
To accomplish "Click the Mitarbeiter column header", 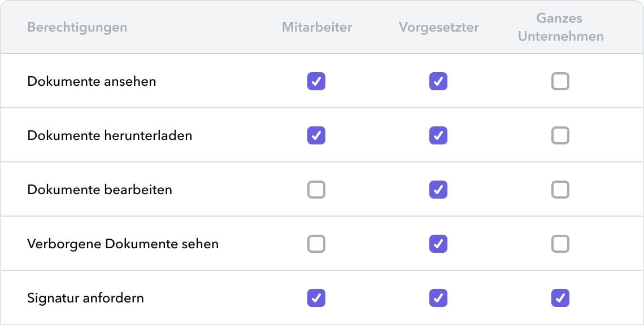I will tap(317, 27).
